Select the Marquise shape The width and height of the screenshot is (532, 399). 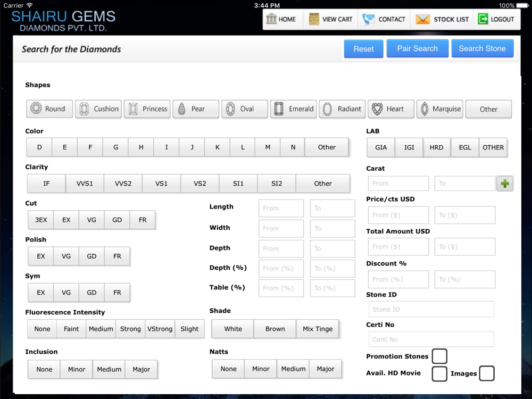click(439, 109)
